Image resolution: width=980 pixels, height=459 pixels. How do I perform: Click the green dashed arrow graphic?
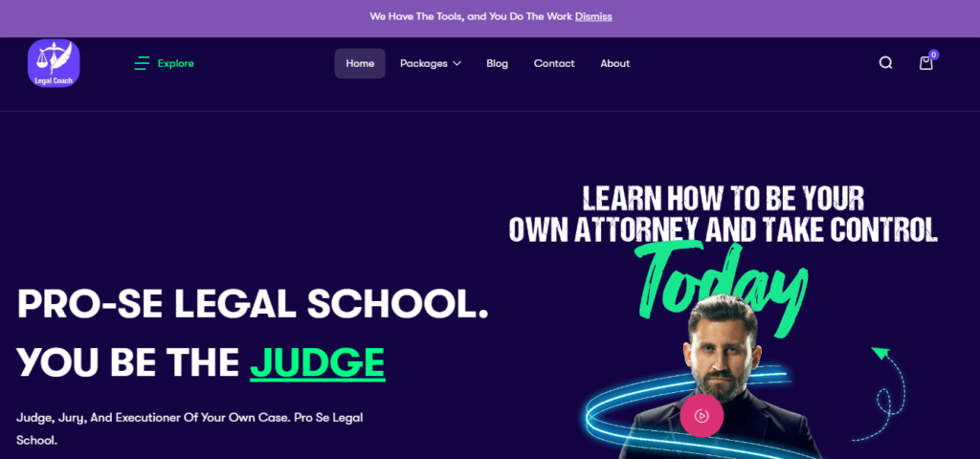[887, 393]
